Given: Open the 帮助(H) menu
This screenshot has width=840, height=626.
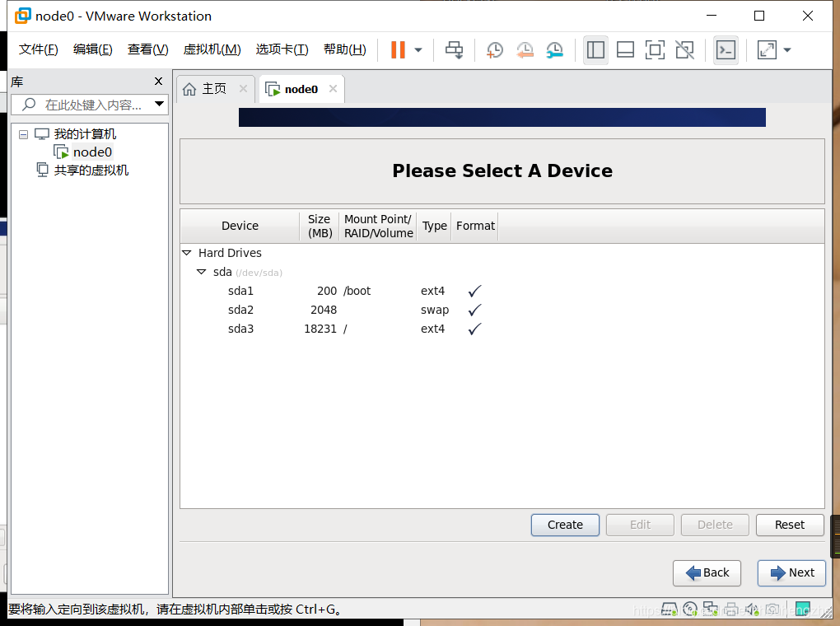Looking at the screenshot, I should tap(345, 49).
